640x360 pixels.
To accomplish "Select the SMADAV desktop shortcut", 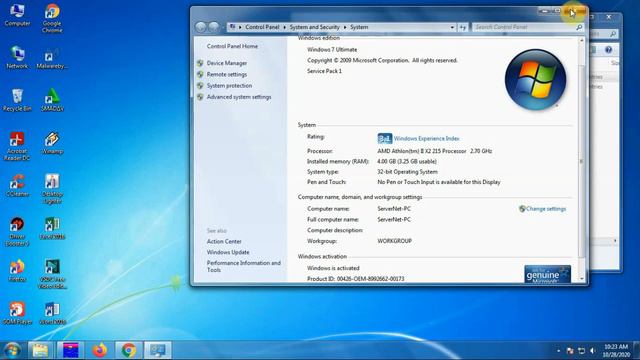I will [x=52, y=100].
